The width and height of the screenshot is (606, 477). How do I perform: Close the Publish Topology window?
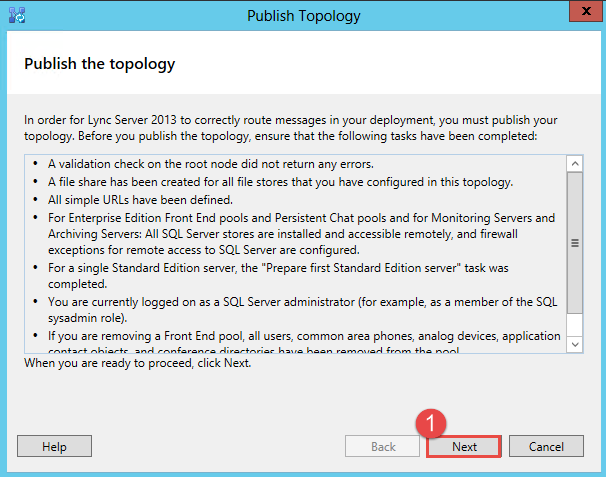[x=586, y=11]
